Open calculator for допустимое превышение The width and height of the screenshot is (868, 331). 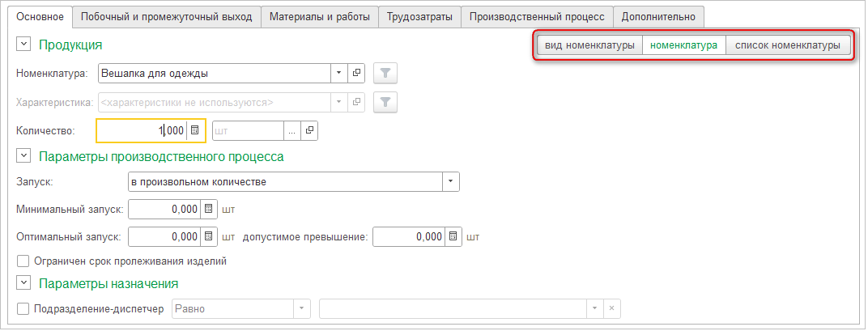tap(453, 237)
